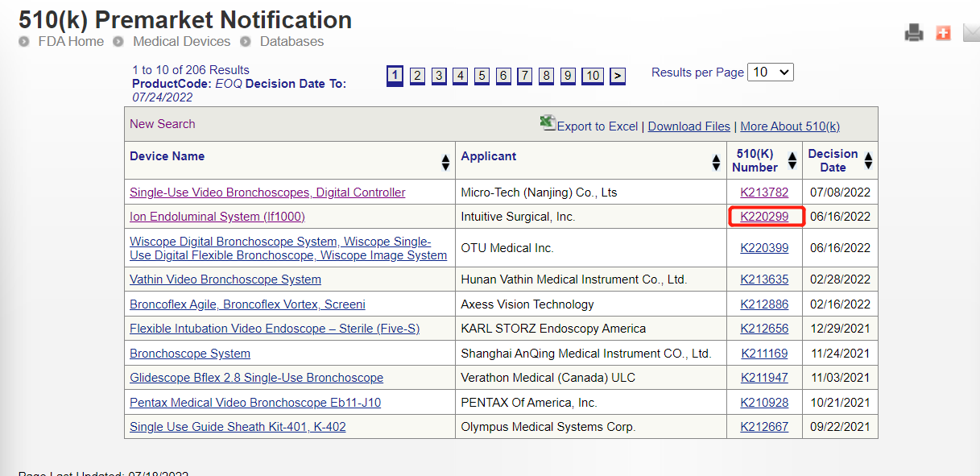Open 510(k) number K213782
The image size is (980, 476).
pos(764,192)
